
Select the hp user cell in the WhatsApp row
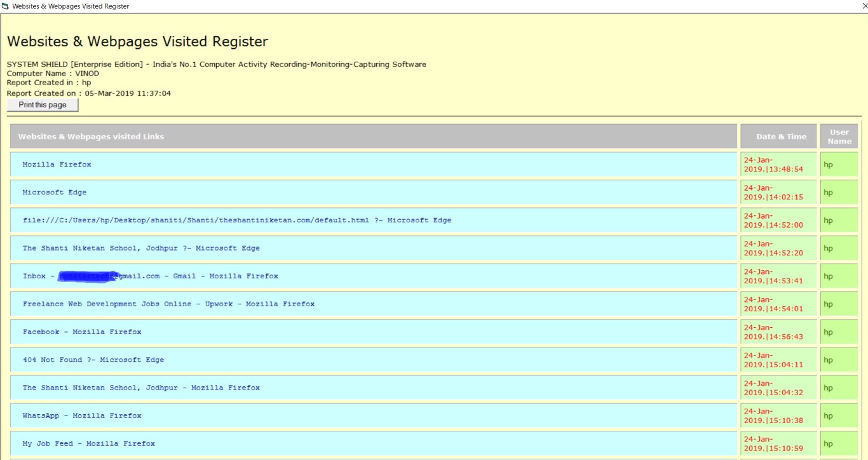pos(839,416)
